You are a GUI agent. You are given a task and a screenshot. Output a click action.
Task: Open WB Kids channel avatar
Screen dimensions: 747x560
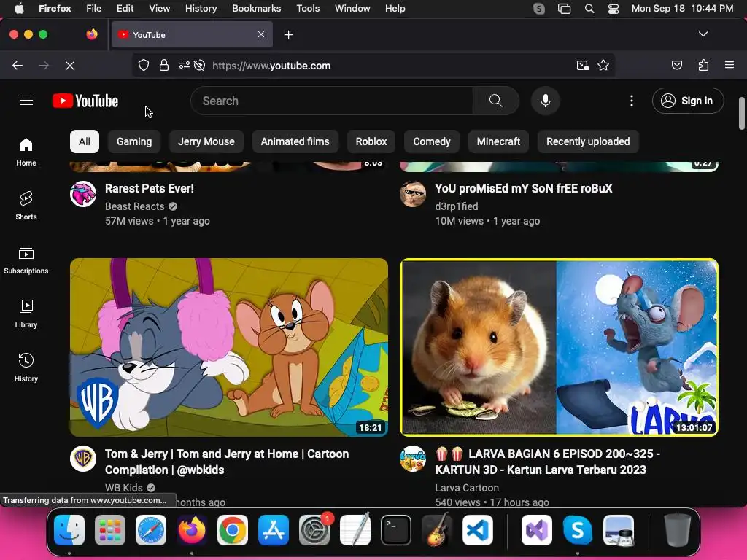click(83, 459)
